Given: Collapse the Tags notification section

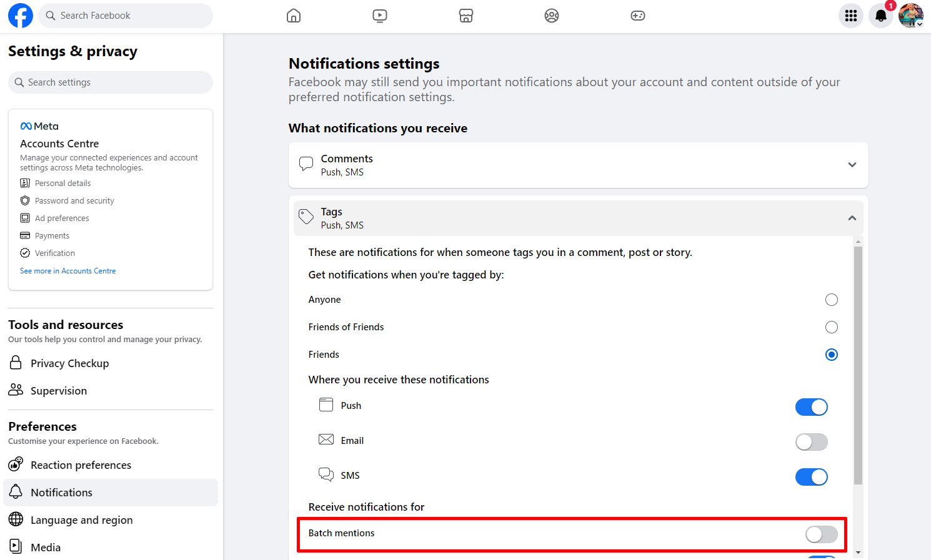Looking at the screenshot, I should pyautogui.click(x=852, y=218).
